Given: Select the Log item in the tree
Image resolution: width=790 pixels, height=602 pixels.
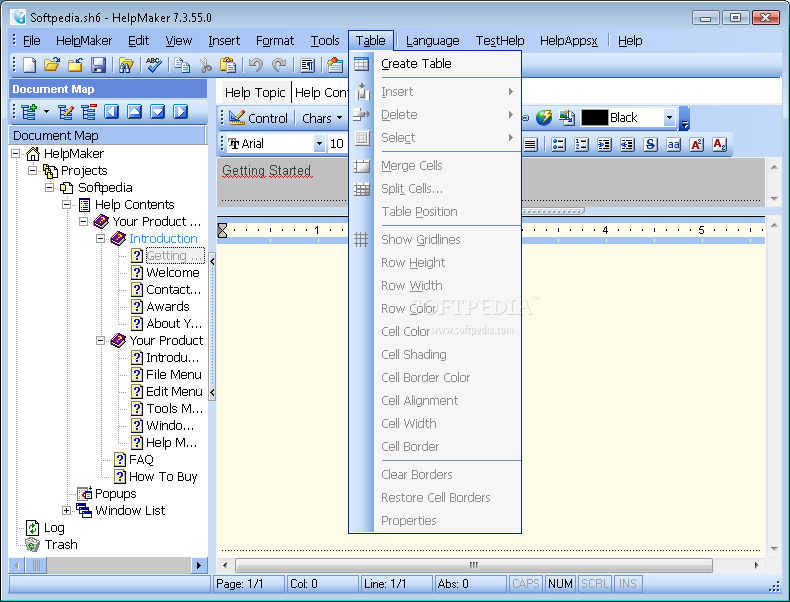Looking at the screenshot, I should click(x=54, y=527).
